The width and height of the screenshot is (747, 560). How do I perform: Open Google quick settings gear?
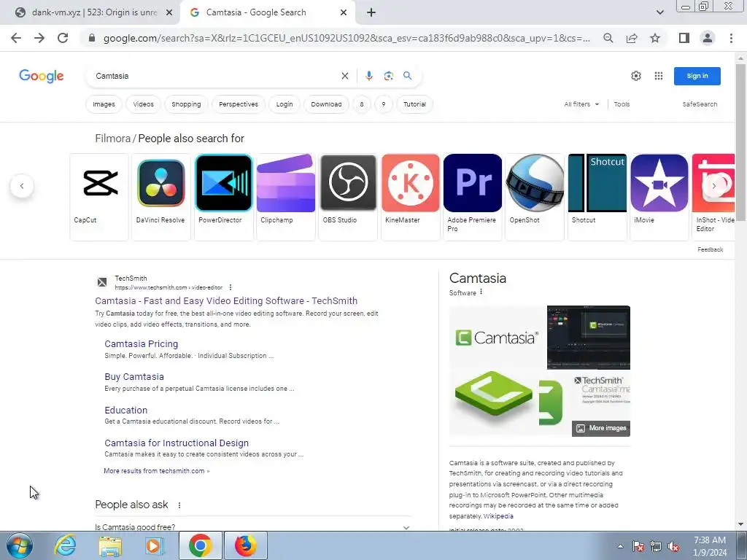point(636,76)
